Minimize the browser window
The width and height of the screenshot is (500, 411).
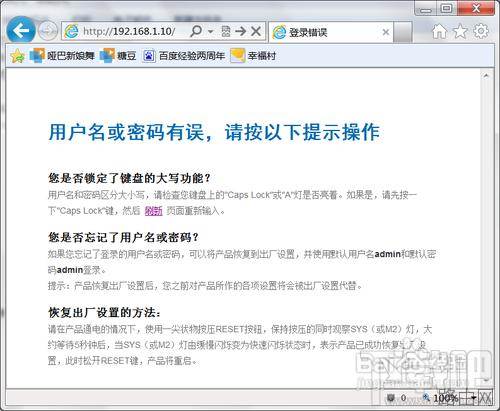click(x=426, y=8)
